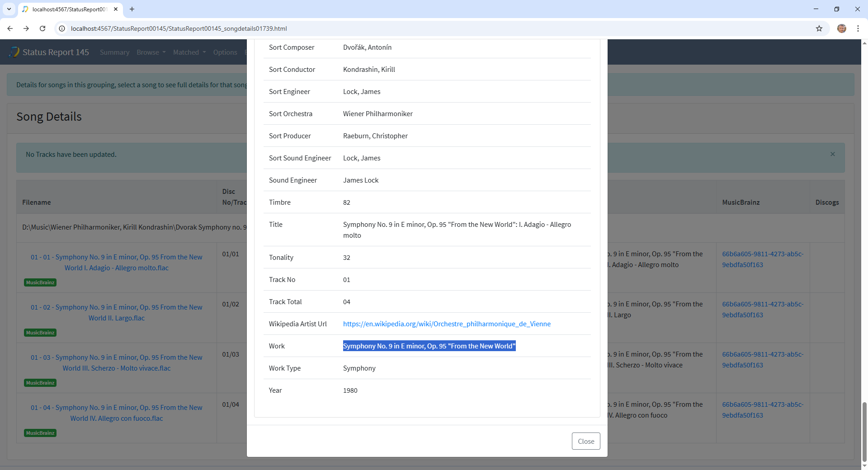Open Chrome three-dot menu
The height and width of the screenshot is (470, 868).
click(858, 28)
